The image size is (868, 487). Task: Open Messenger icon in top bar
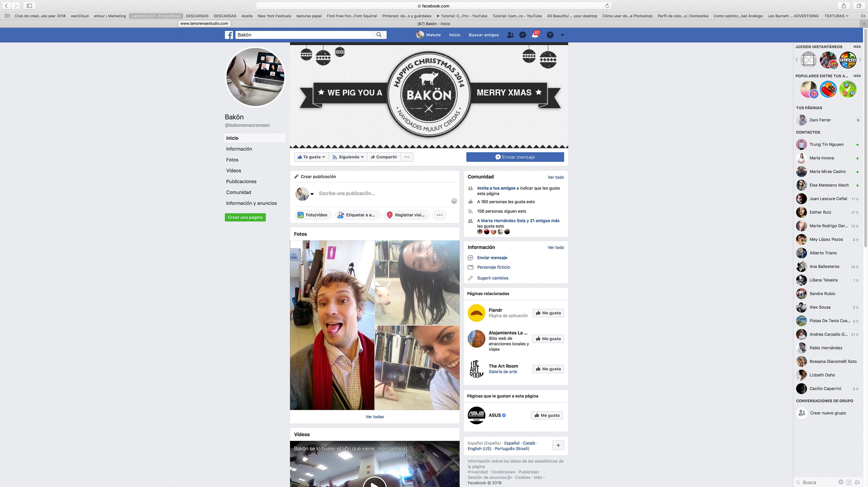tap(523, 35)
